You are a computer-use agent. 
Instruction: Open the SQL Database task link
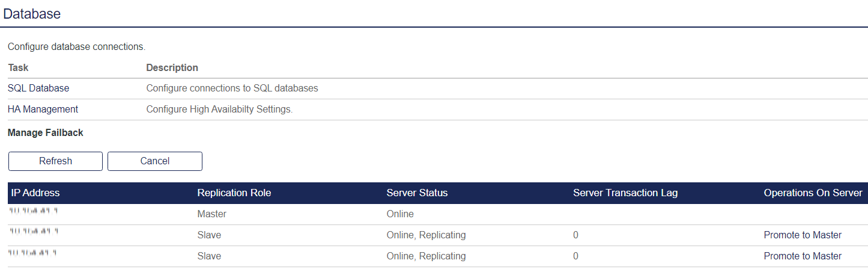coord(38,88)
